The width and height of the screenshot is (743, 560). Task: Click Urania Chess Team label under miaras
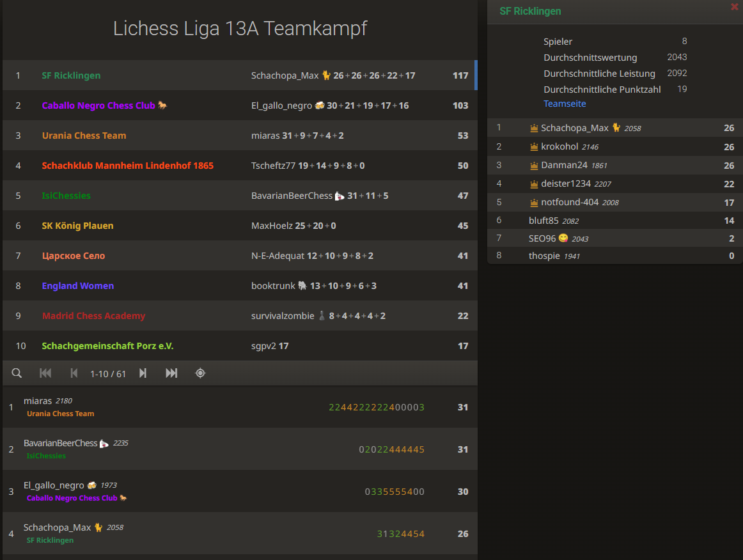(60, 414)
